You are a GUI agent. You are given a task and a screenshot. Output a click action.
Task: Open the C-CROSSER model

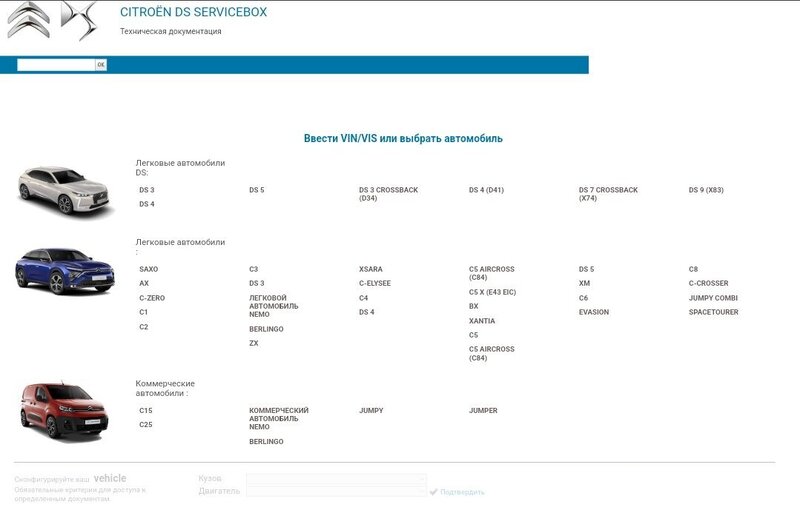pos(708,283)
